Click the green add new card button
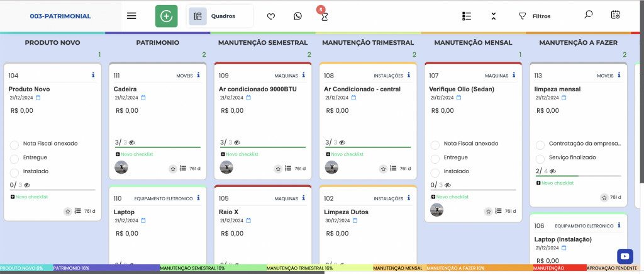This screenshot has height=274, width=644. point(167,16)
